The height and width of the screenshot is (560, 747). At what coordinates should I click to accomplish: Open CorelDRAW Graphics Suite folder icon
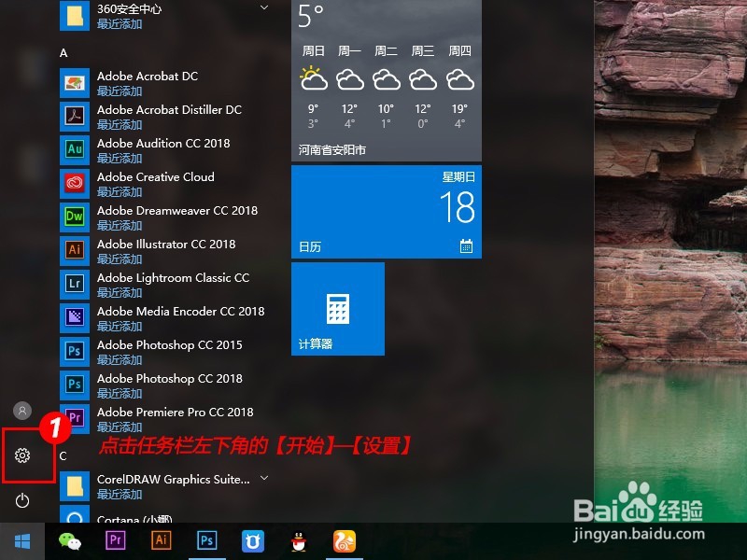[x=75, y=486]
